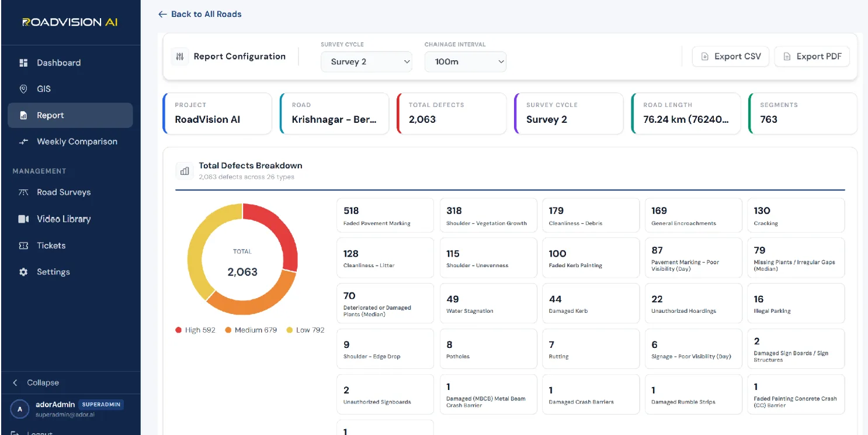The width and height of the screenshot is (868, 435).
Task: Open the Chainage Interval 100m dropdown
Action: [x=465, y=62]
